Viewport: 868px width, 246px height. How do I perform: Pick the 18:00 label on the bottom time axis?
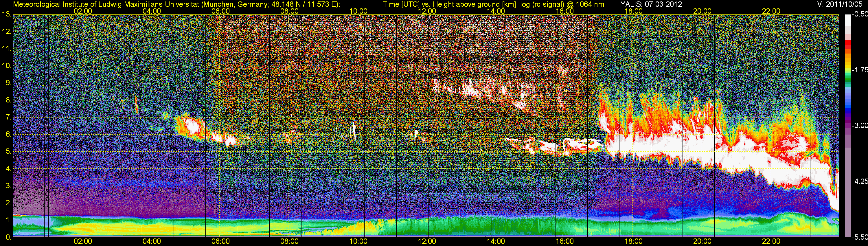[633, 241]
